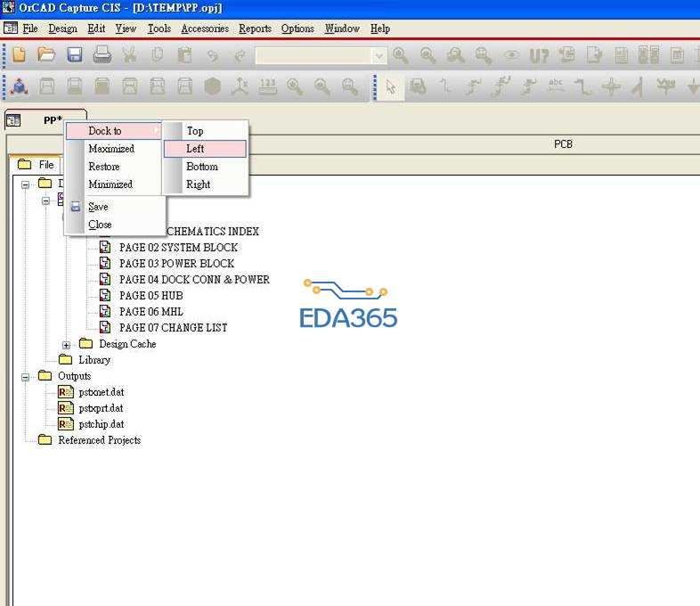This screenshot has height=606, width=700.
Task: Click the Place Junction cross icon
Action: pyautogui.click(x=611, y=86)
